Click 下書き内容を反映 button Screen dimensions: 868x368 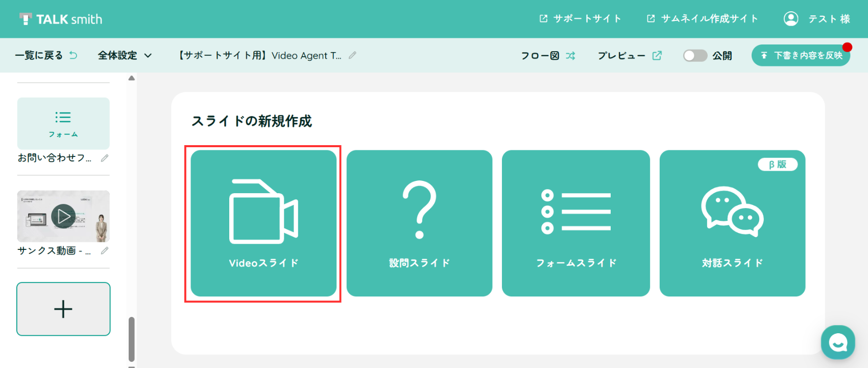[801, 55]
